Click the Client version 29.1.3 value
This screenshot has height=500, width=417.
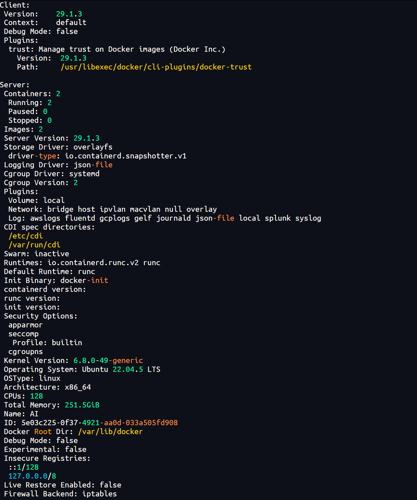point(69,14)
